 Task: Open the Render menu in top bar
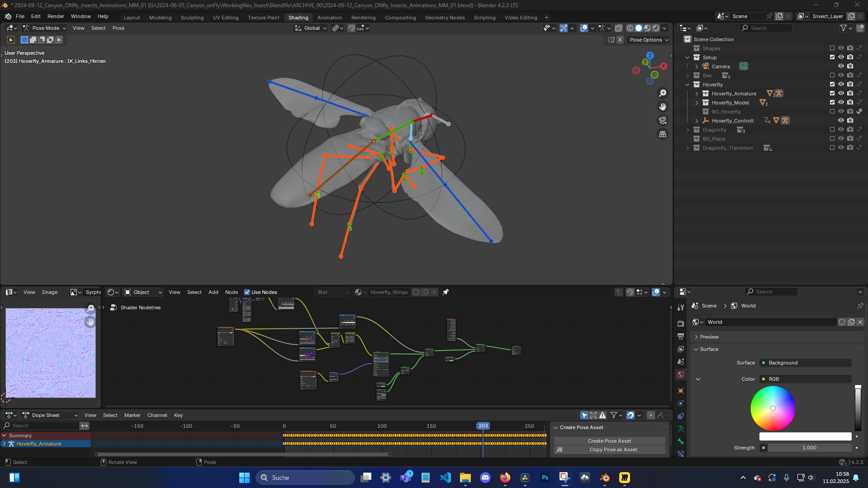(x=56, y=16)
